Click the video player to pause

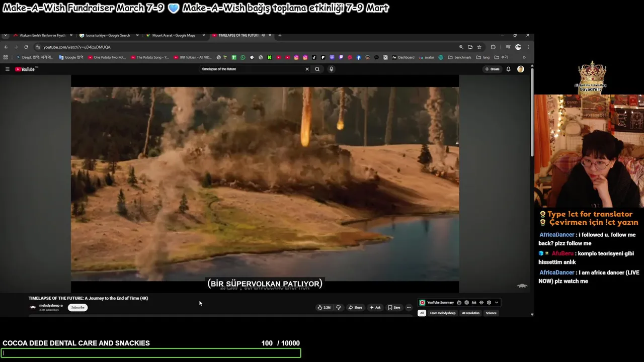pos(265,184)
